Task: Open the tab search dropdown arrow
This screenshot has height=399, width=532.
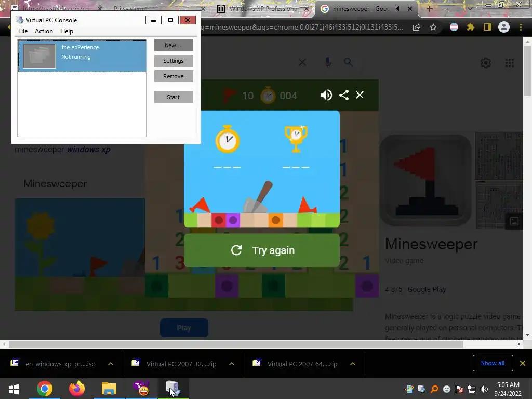Action: [470, 9]
